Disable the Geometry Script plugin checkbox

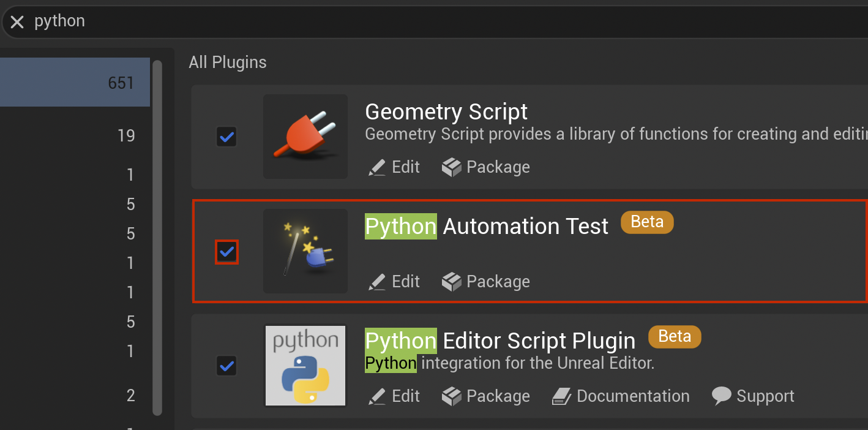(226, 137)
